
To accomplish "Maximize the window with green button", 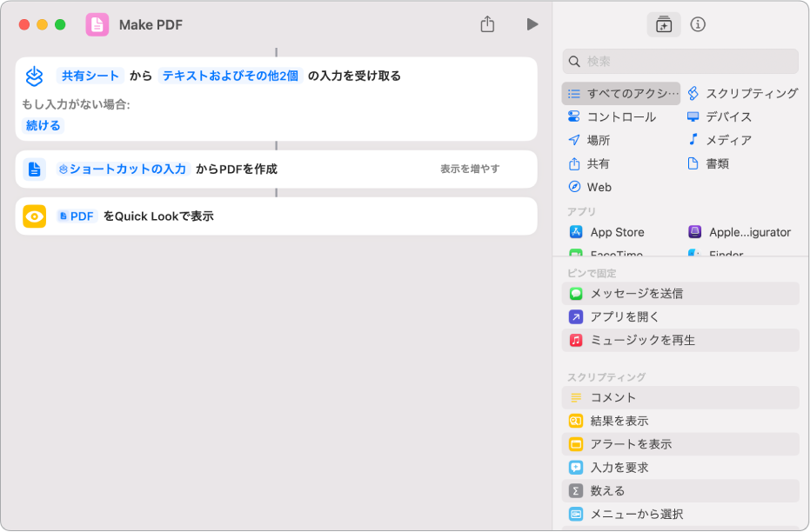I will 60,24.
